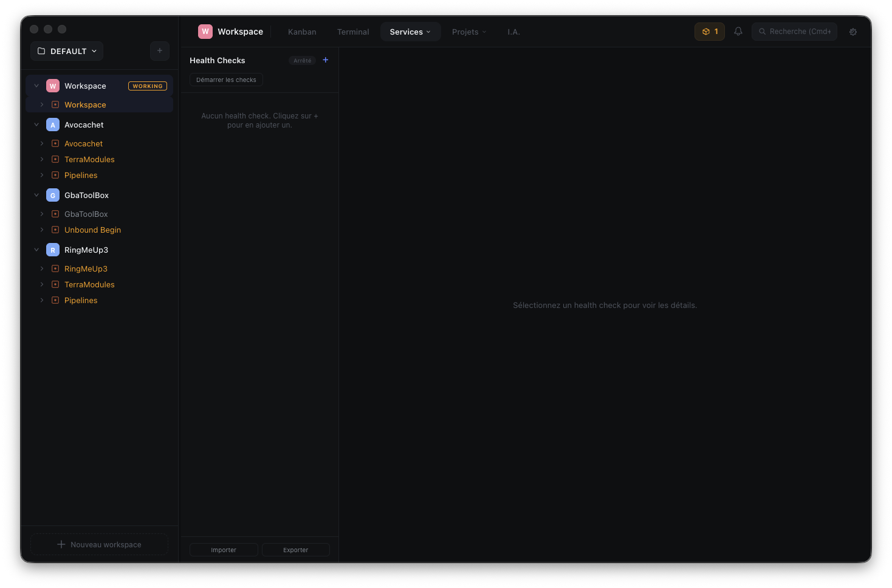Click the plus button beside DEFAULT
The image size is (892, 588).
(x=159, y=51)
